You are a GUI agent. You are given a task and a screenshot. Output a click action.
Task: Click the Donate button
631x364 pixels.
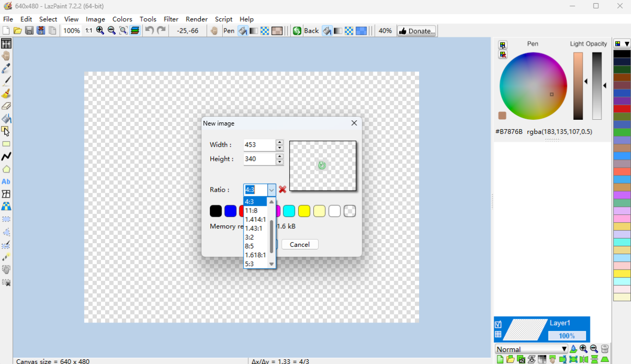click(x=416, y=30)
